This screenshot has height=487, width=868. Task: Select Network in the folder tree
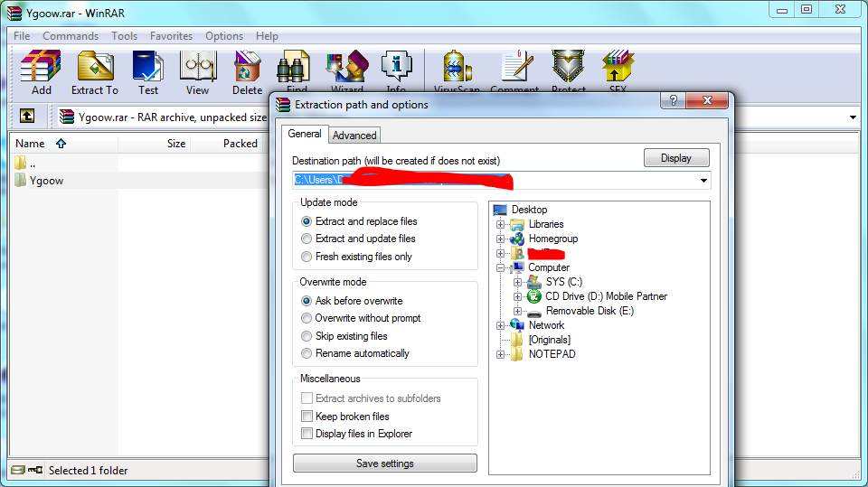546,325
